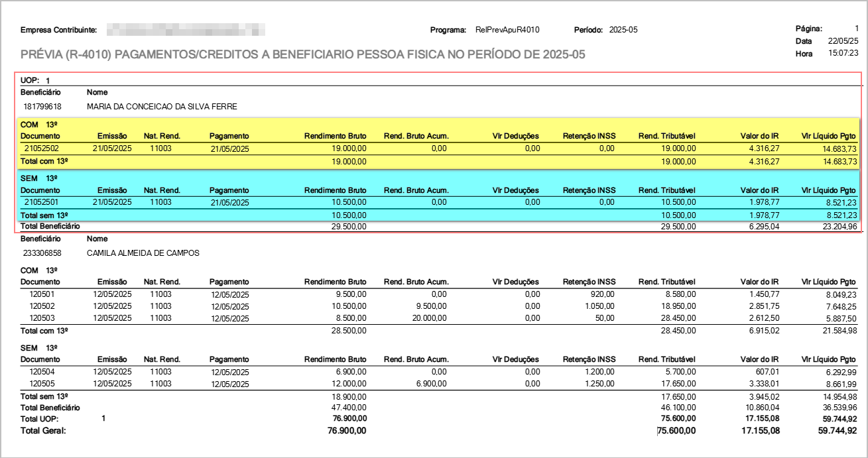The image size is (868, 458).
Task: Click the net total "14.954,98"
Action: tap(839, 396)
